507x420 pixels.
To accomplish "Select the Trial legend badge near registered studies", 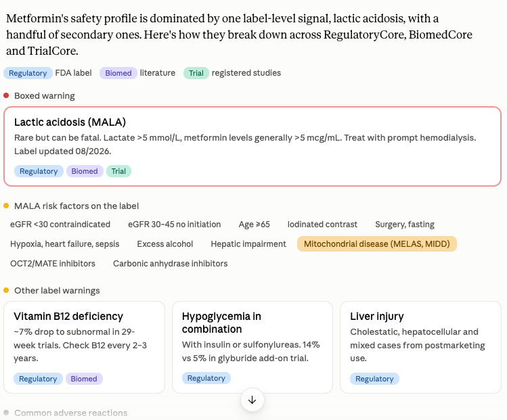I will pyautogui.click(x=196, y=73).
